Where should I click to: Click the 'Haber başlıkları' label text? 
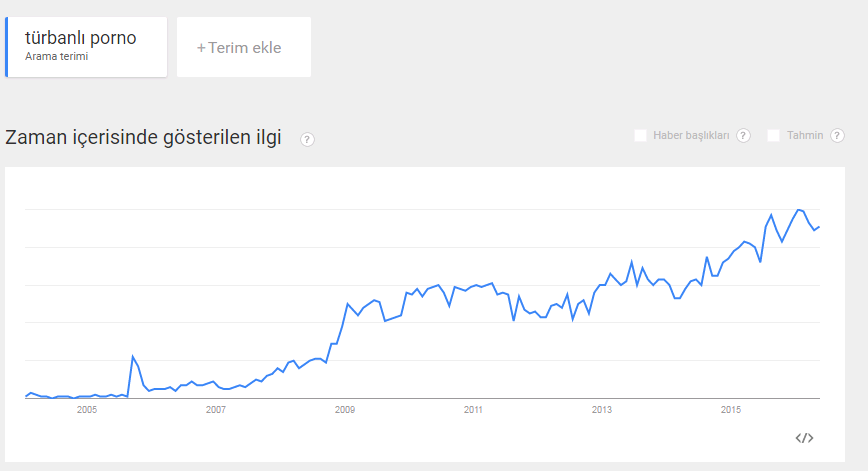click(691, 135)
